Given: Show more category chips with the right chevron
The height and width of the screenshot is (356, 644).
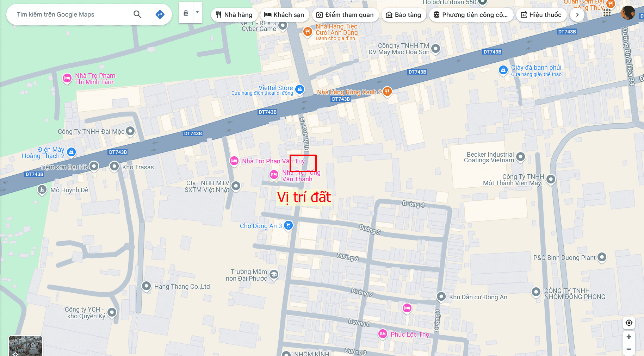Looking at the screenshot, I should tap(577, 15).
